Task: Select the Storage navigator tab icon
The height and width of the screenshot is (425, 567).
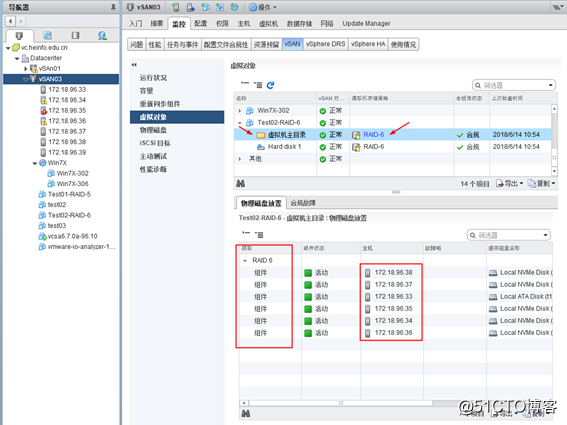Action: 75,35
